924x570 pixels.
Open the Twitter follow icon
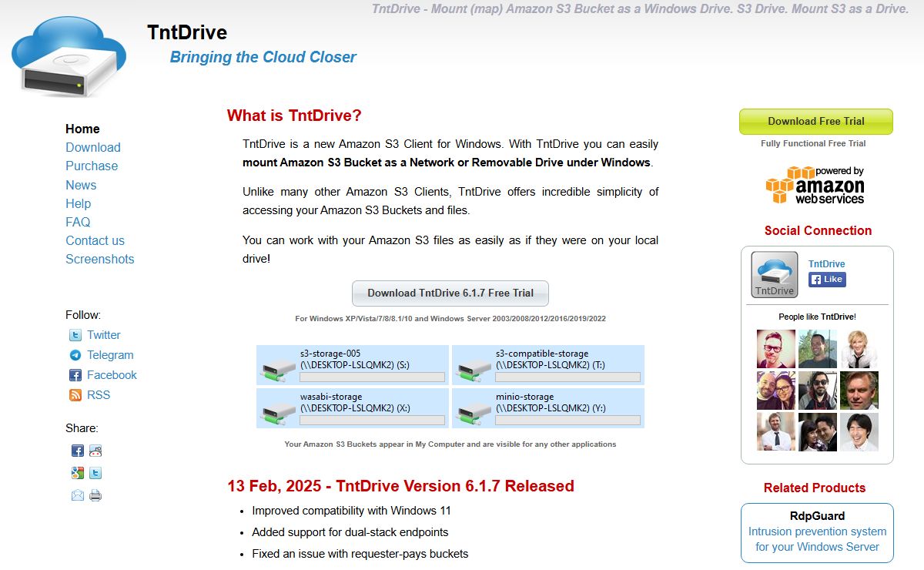click(x=75, y=335)
